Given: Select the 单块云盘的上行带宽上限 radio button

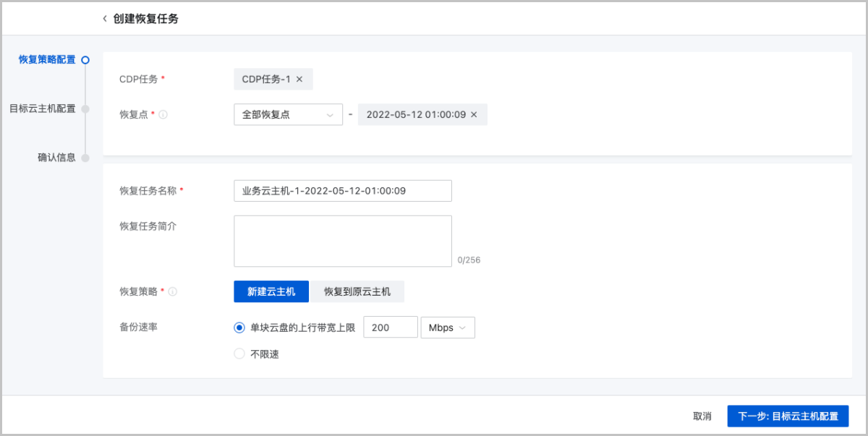Looking at the screenshot, I should (239, 328).
